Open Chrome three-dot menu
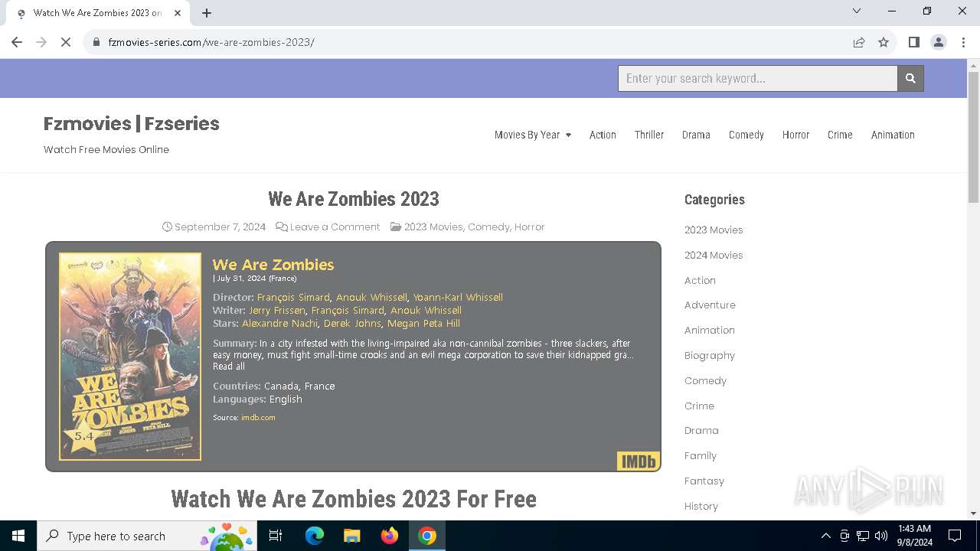This screenshot has height=551, width=980. pos(963,42)
